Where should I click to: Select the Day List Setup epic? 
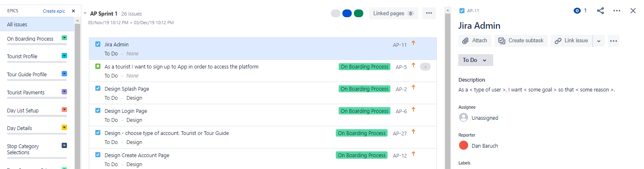[x=23, y=110]
